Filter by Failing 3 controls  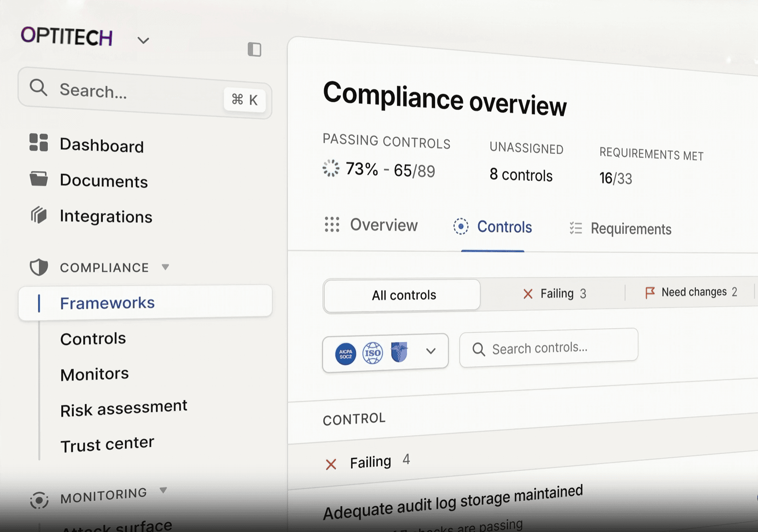pos(554,294)
